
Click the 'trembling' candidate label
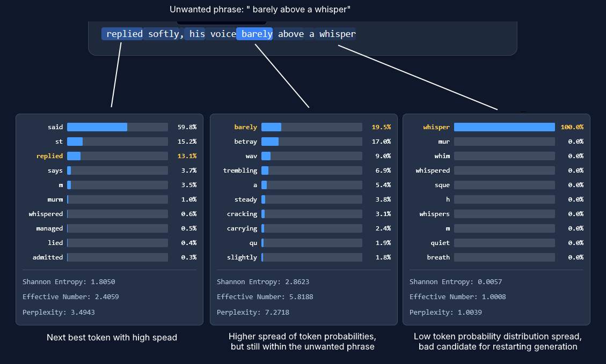click(240, 170)
